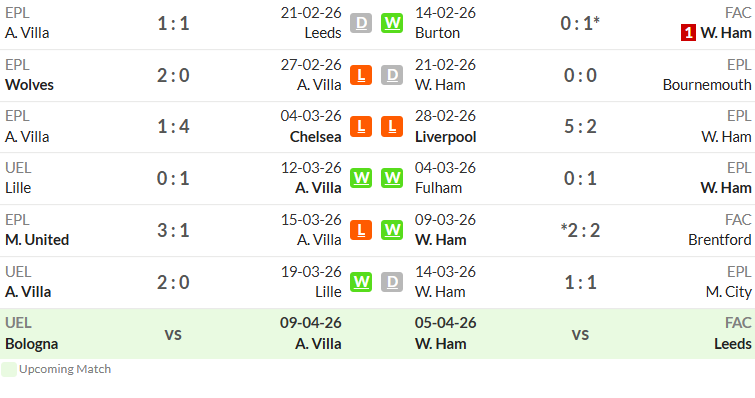Image resolution: width=755 pixels, height=398 pixels.
Task: Click the green W badge beside Burton 14-02-26
Action: [x=392, y=23]
